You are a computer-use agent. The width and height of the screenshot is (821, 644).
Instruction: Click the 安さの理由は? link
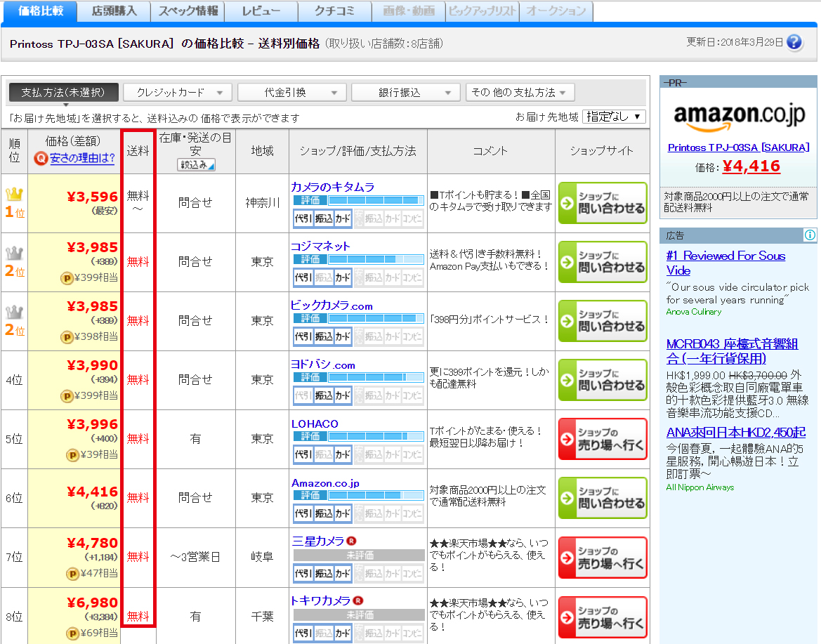(82, 158)
